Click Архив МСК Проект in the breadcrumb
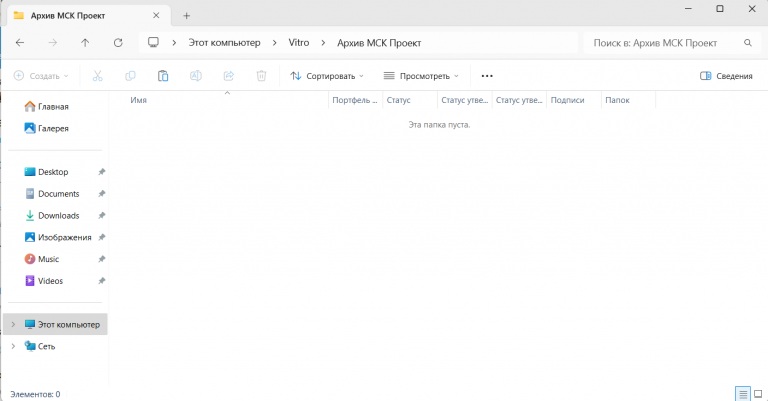 [379, 43]
